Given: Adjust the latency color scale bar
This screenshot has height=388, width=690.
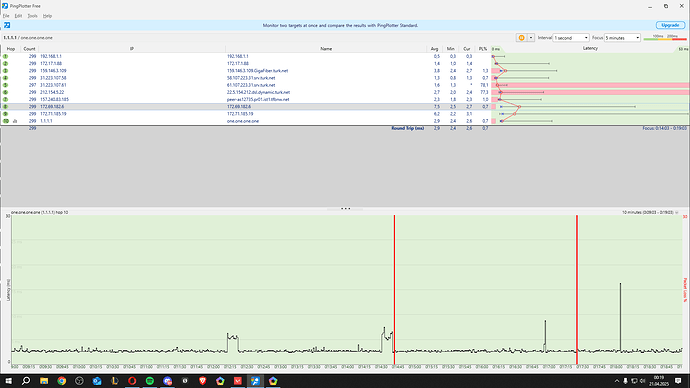Looking at the screenshot, I should [x=664, y=38].
